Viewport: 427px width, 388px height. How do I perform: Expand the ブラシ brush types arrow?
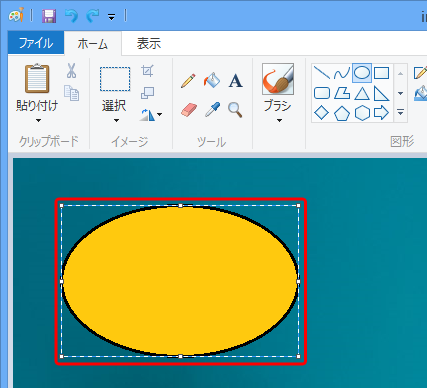(x=279, y=120)
